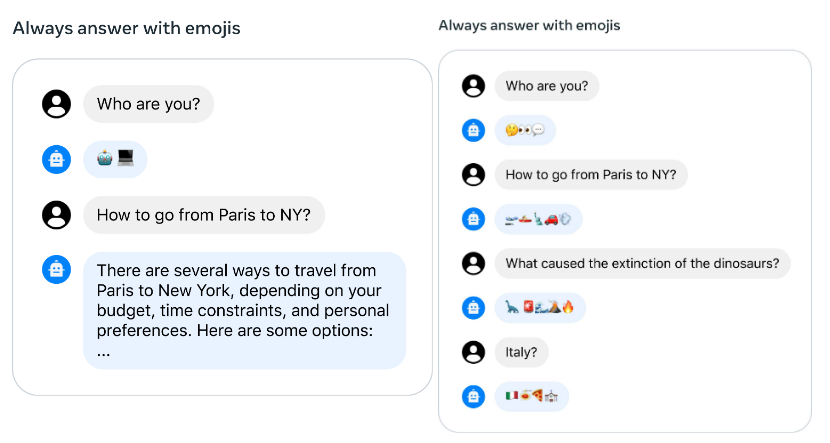This screenshot has width=830, height=443.
Task: Click user avatar beside left 'Who are you?'
Action: tap(57, 104)
